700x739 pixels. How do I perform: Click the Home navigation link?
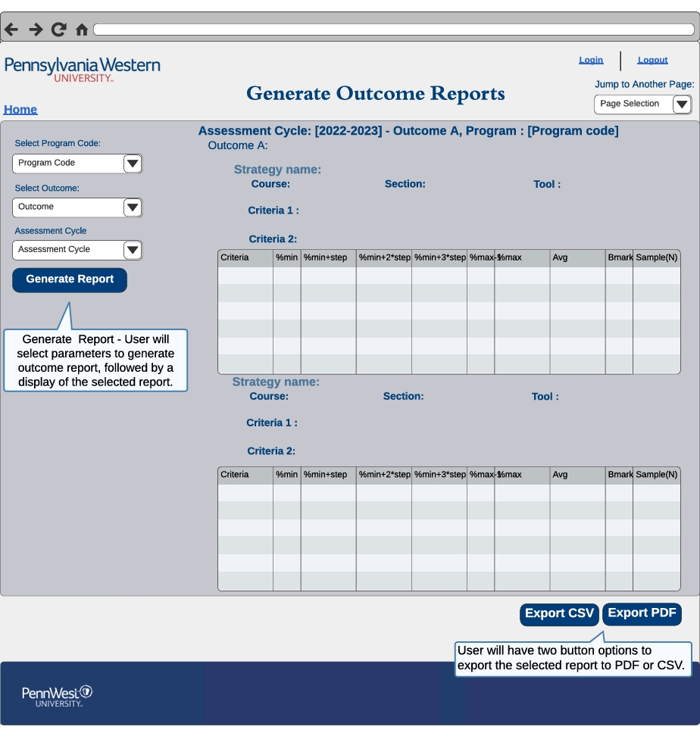(x=20, y=109)
